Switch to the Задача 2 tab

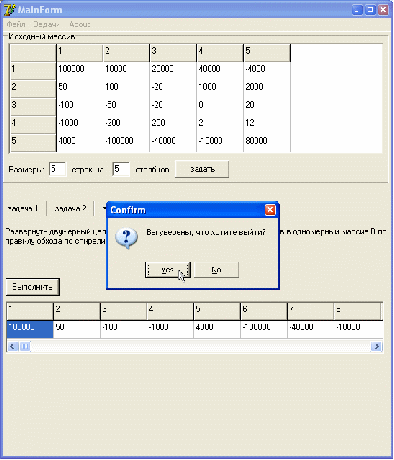pos(70,209)
